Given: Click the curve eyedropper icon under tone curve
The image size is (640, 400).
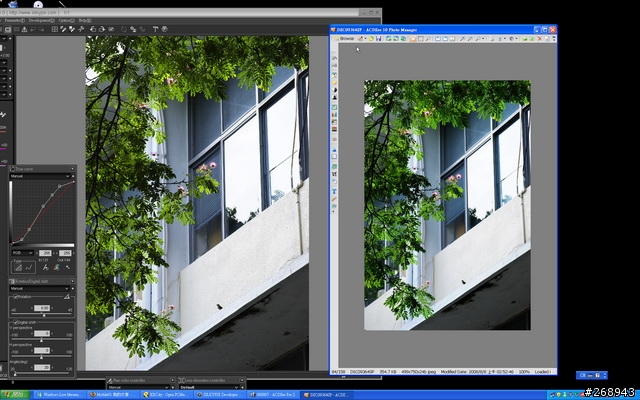Looking at the screenshot, I should 45,268.
